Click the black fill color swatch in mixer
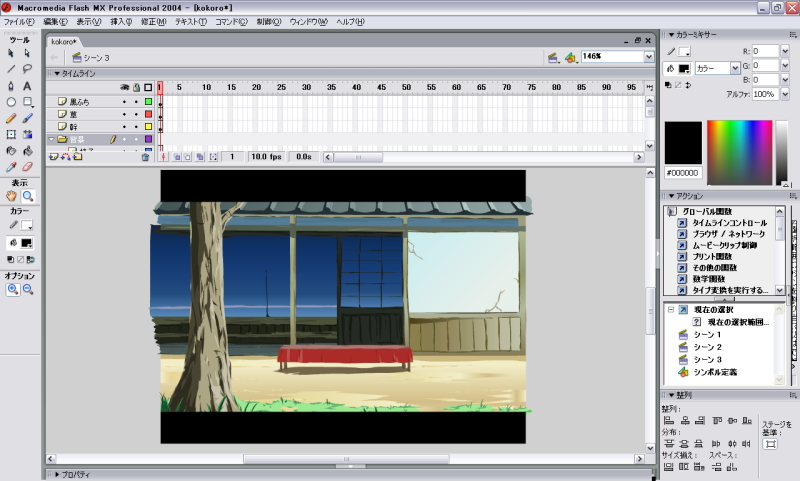800x481 pixels. 684,68
